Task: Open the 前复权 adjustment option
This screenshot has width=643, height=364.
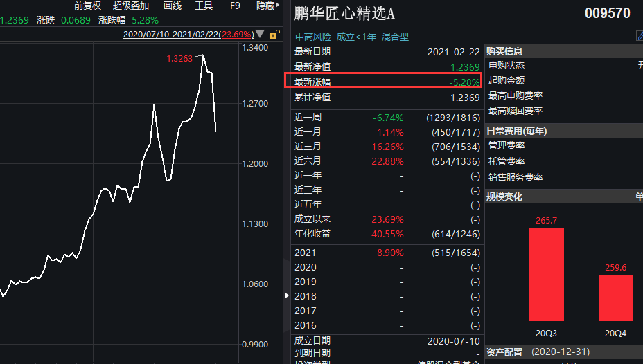Action: click(x=87, y=6)
